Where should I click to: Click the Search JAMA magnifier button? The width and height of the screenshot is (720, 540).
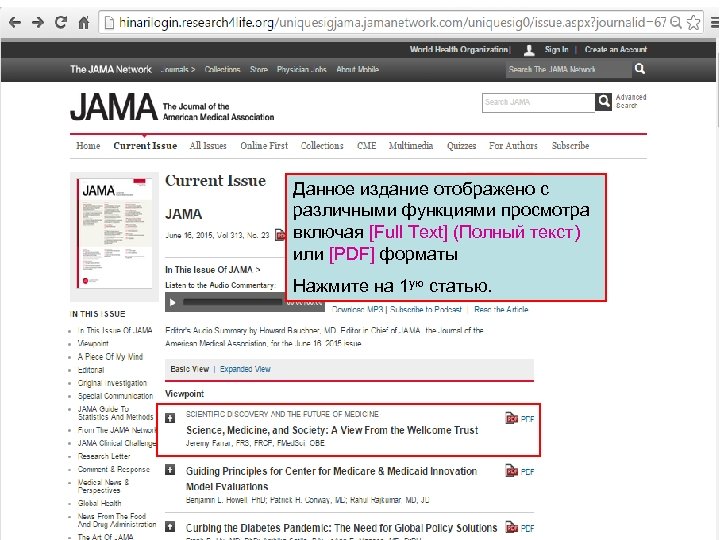pyautogui.click(x=603, y=101)
